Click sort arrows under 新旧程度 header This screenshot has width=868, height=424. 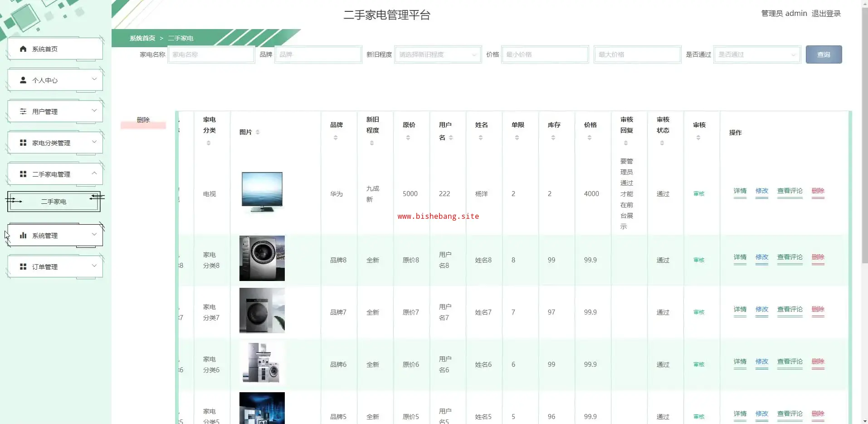[x=372, y=143]
